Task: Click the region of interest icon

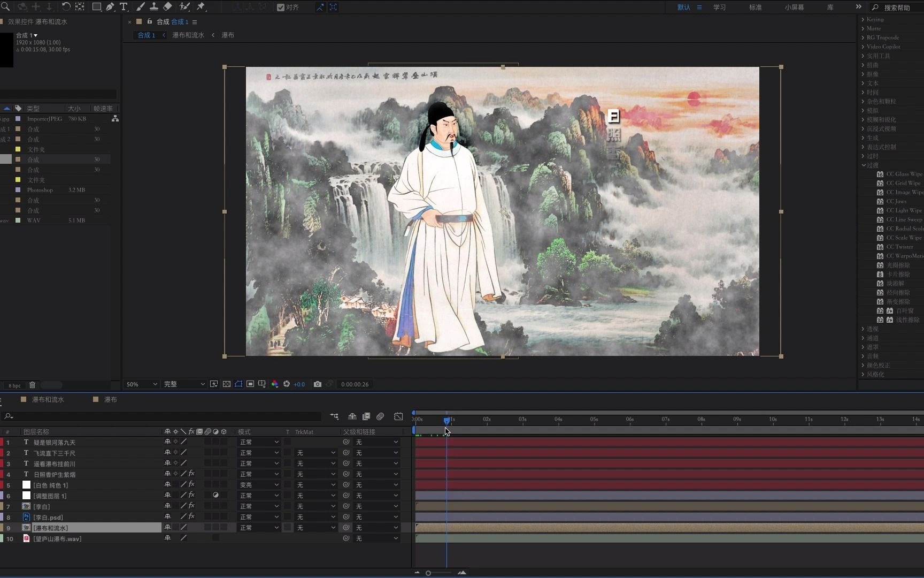Action: (250, 384)
